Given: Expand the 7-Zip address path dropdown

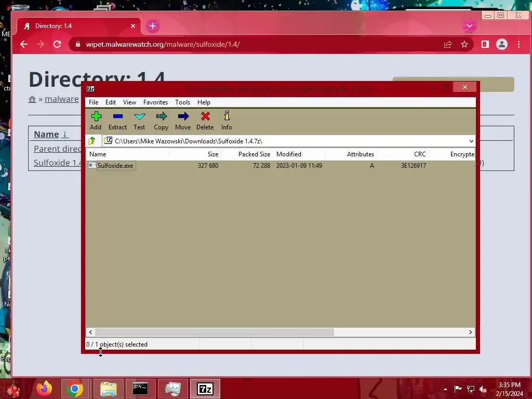Looking at the screenshot, I should point(471,141).
